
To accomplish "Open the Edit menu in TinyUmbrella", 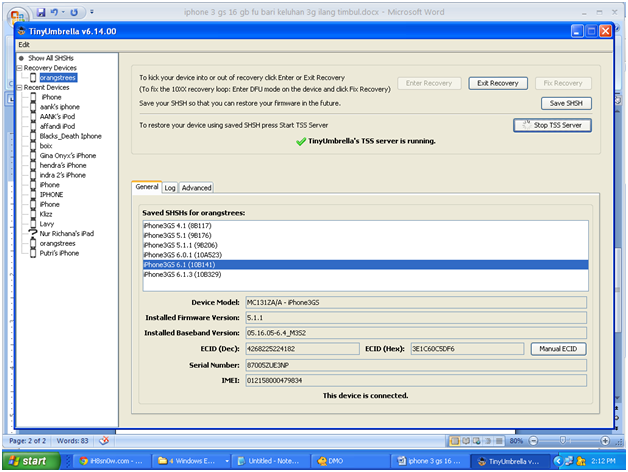I will pos(24,45).
